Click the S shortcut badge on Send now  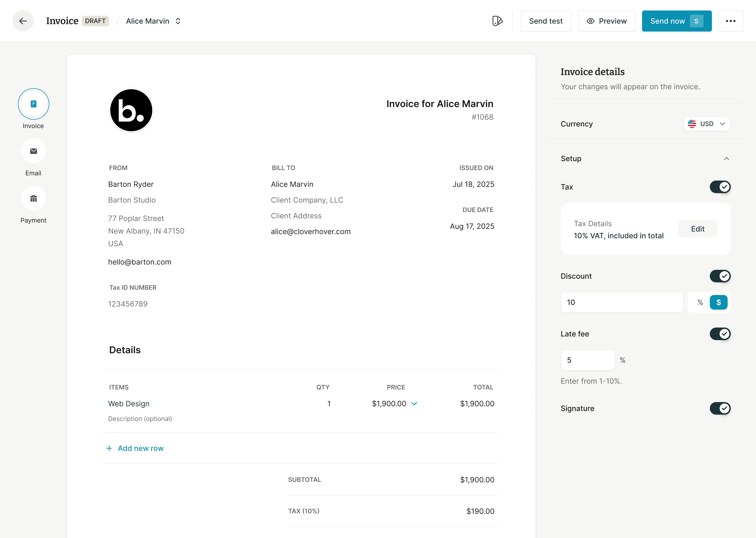coord(696,21)
